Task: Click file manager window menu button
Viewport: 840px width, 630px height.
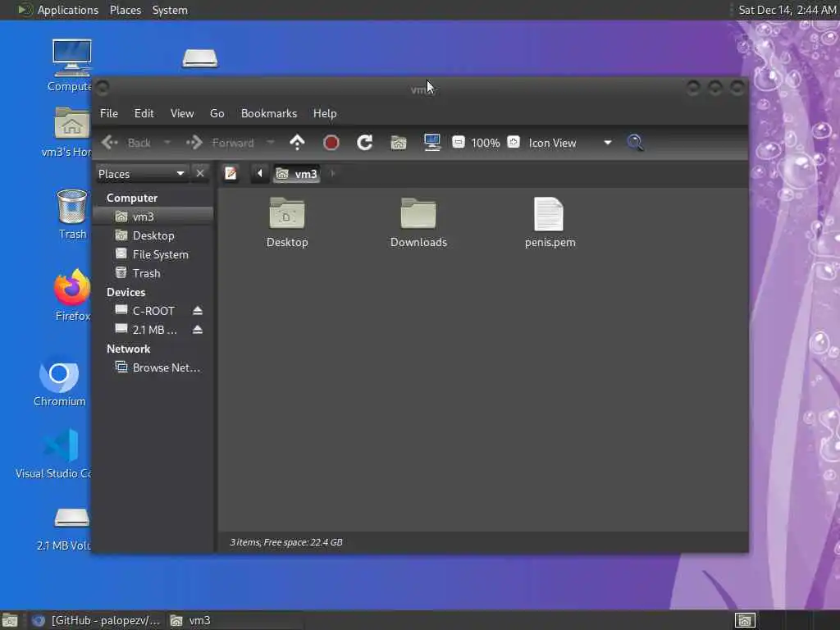Action: (x=103, y=87)
